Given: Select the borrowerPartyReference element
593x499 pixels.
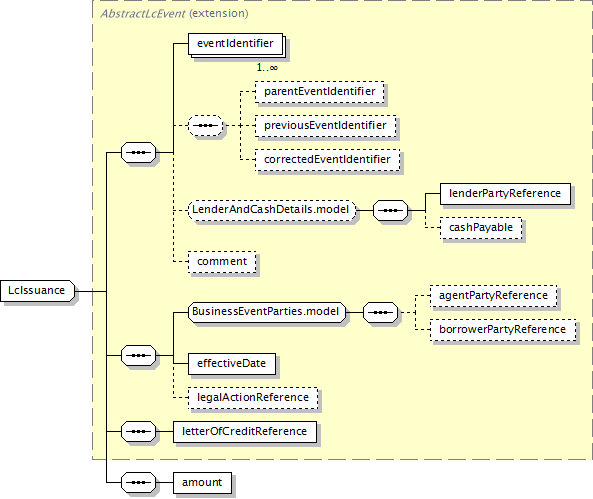Looking at the screenshot, I should click(x=503, y=330).
